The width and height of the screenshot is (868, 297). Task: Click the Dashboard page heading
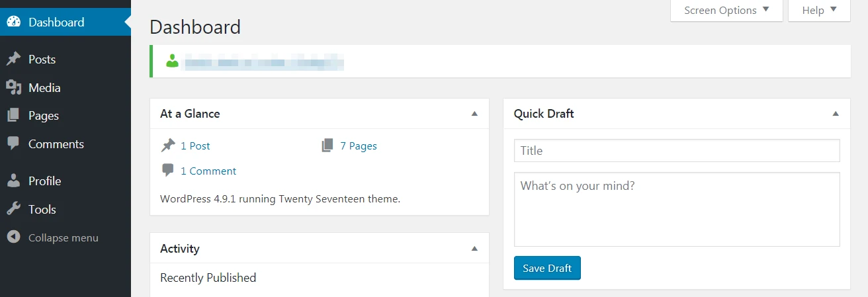(x=195, y=27)
